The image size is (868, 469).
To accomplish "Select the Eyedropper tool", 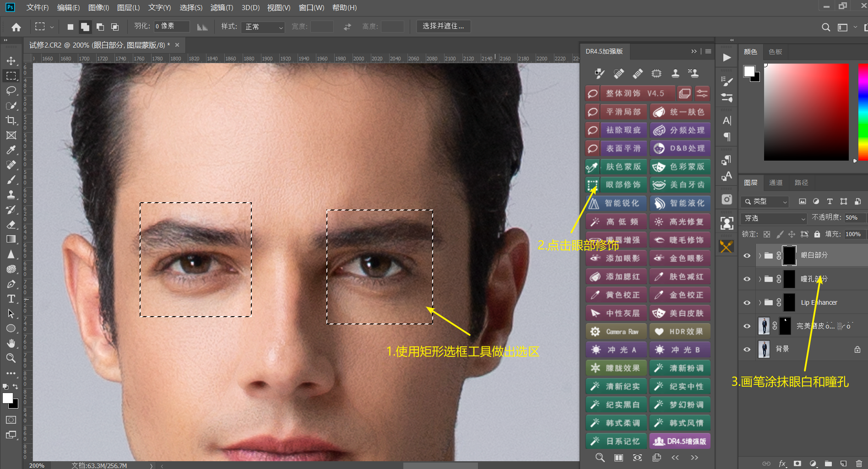I will (11, 150).
